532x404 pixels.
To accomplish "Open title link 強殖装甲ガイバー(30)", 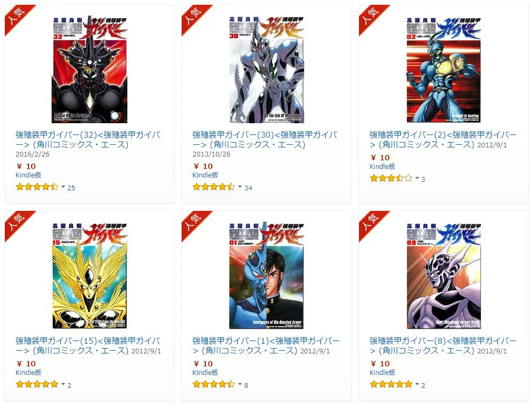I will [265, 140].
